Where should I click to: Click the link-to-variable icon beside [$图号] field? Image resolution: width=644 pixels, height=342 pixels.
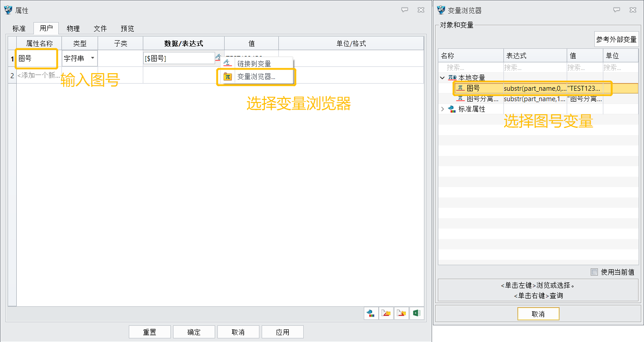pyautogui.click(x=218, y=57)
